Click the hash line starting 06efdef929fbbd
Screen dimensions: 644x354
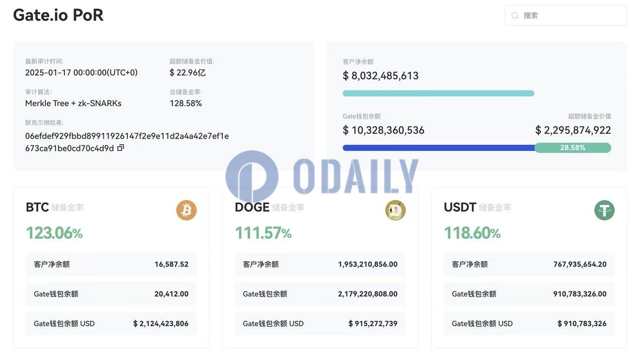127,136
